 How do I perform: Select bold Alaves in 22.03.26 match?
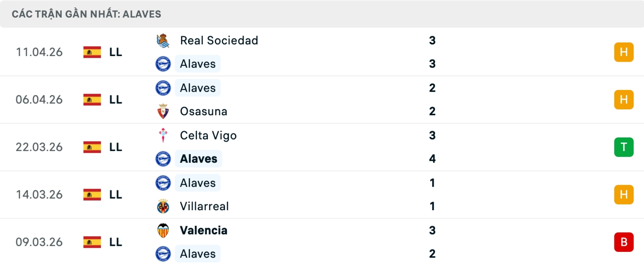click(199, 159)
